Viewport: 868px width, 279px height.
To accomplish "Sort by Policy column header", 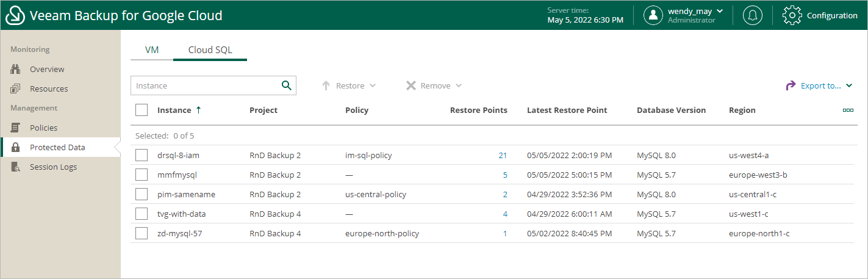I will pos(357,111).
